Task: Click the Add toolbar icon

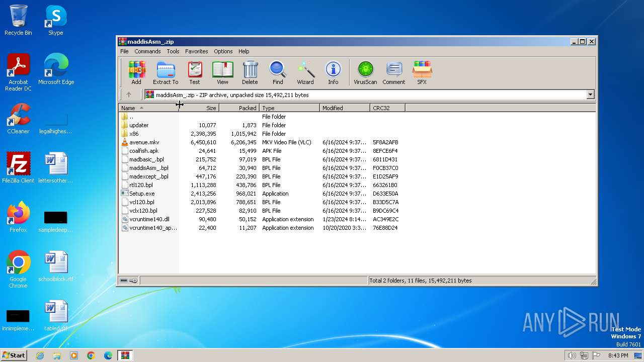Action: click(x=136, y=72)
